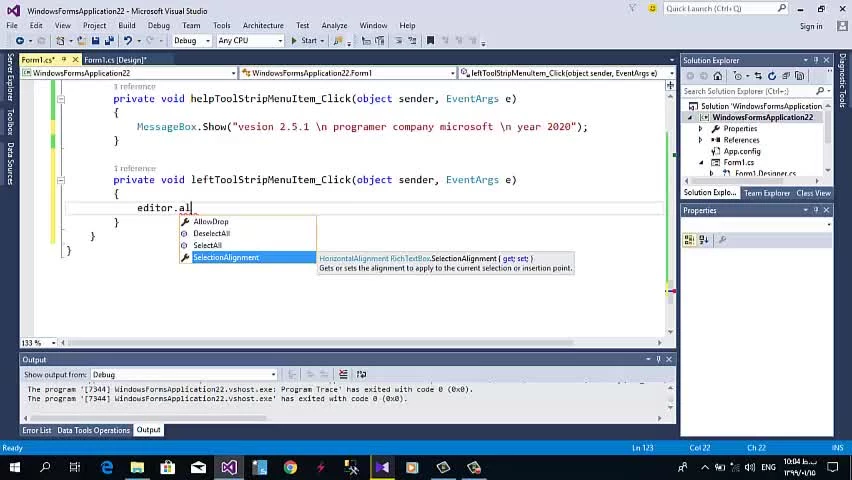The height and width of the screenshot is (480, 852).
Task: Select DeselectAll in the IntelliSense list
Action: [248, 234]
